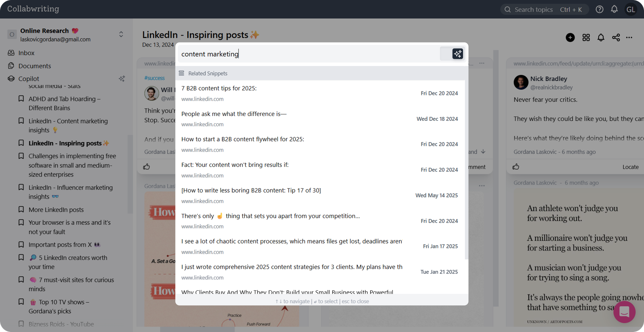Open the help question mark icon
Viewport: 644px width, 332px height.
coord(599,9)
